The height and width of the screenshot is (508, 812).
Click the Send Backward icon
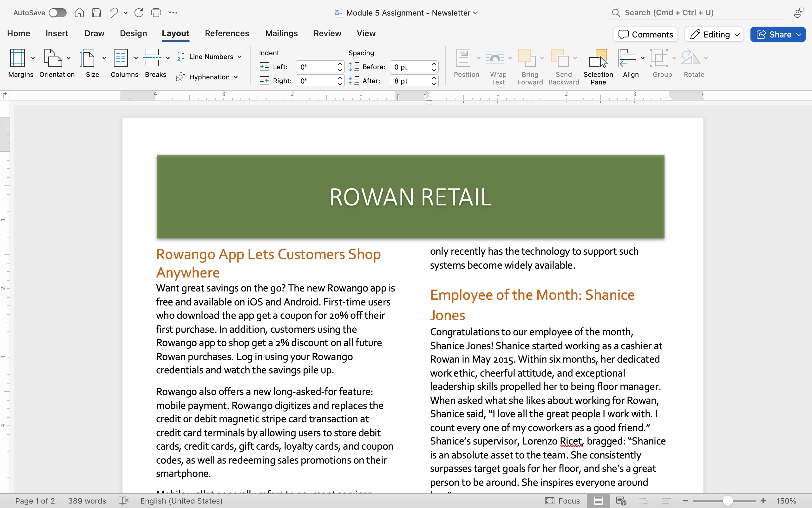pyautogui.click(x=560, y=58)
